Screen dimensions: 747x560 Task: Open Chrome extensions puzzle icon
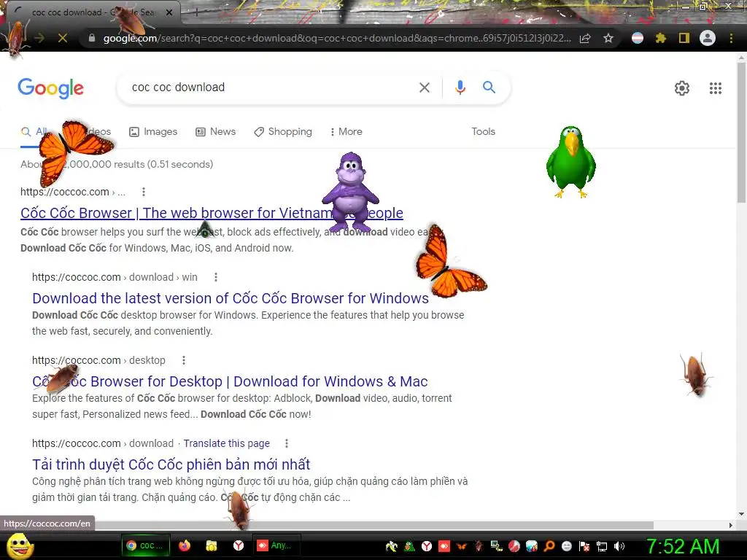pyautogui.click(x=660, y=38)
